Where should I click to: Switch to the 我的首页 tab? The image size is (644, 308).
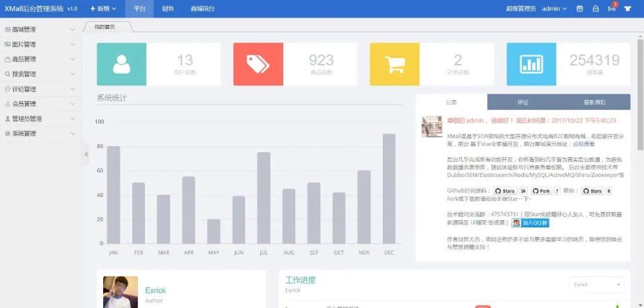click(107, 27)
